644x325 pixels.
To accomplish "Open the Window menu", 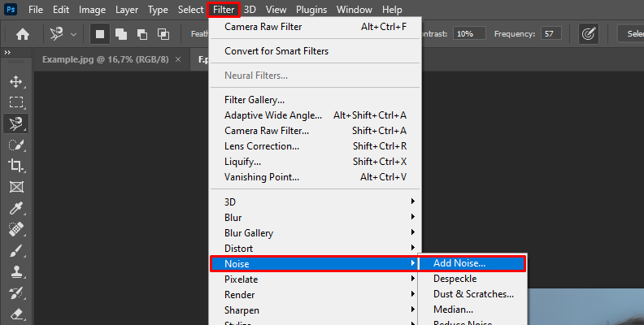I will pyautogui.click(x=355, y=10).
